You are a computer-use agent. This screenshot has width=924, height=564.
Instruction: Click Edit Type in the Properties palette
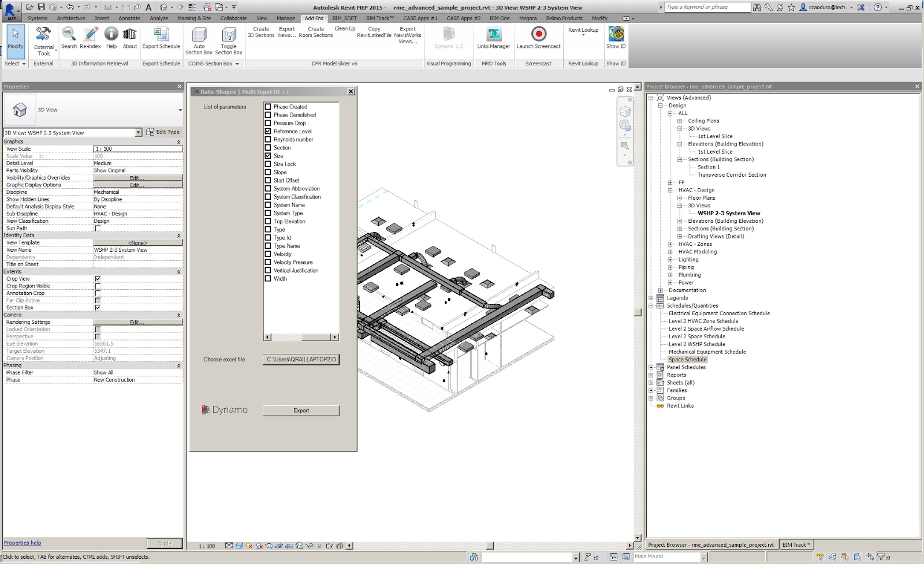click(x=163, y=132)
